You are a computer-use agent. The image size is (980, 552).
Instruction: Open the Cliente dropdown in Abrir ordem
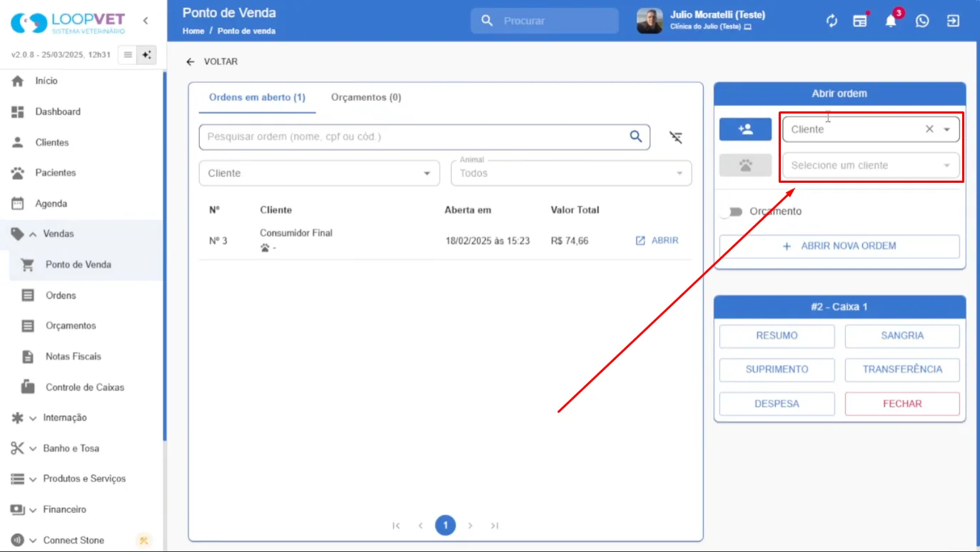coord(871,129)
